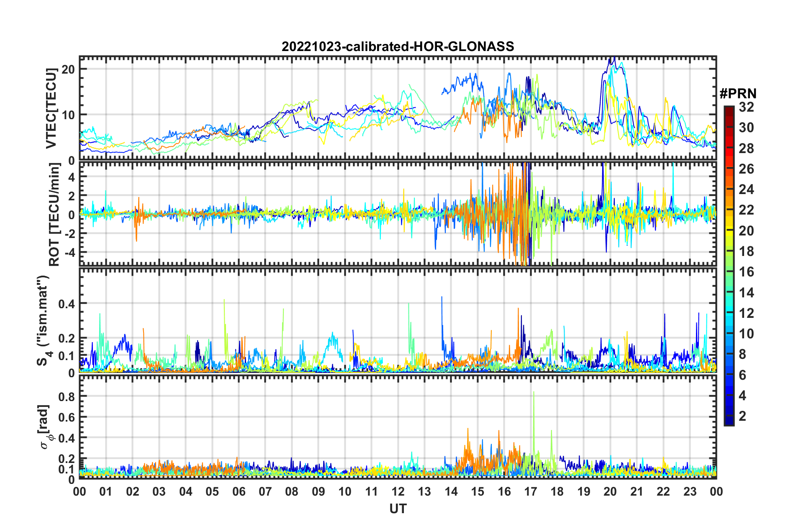Viewport: 796px width, 532px height.
Task: Click UT axis tick label 01
Action: coord(106,491)
